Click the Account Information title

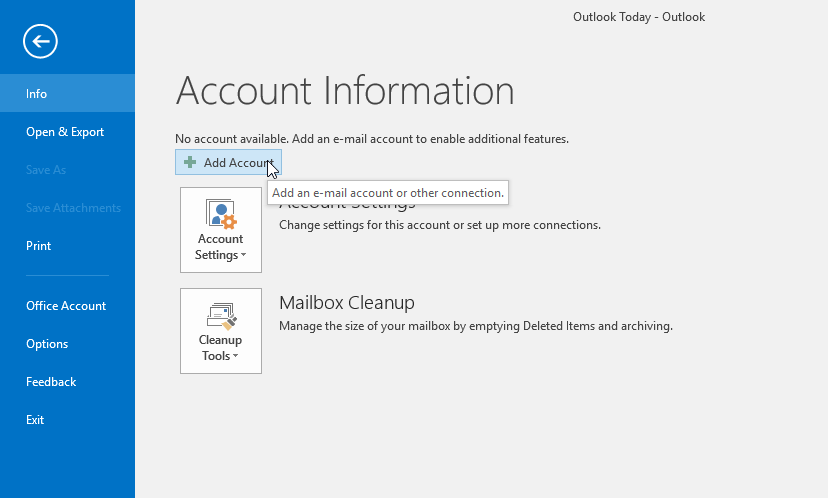[x=345, y=91]
